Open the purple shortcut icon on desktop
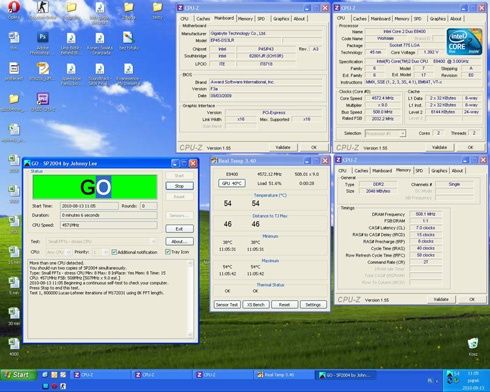The width and height of the screenshot is (490, 392). tap(43, 99)
